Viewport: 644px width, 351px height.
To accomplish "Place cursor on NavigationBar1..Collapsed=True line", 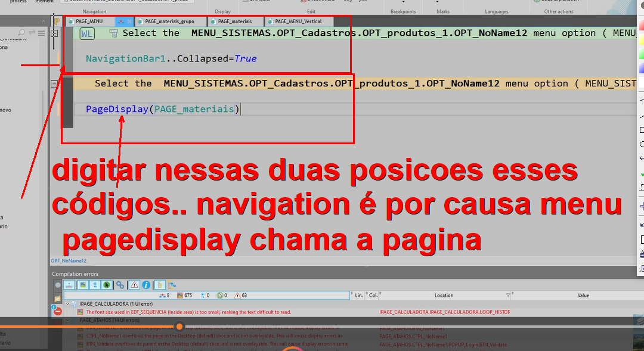I will [171, 59].
